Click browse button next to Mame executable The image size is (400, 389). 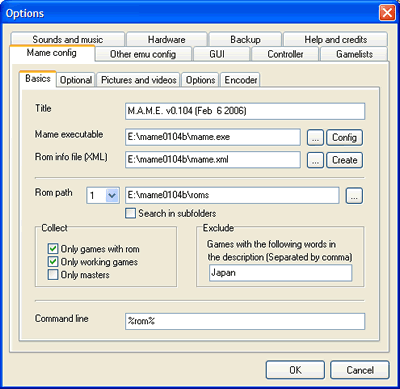coord(315,137)
